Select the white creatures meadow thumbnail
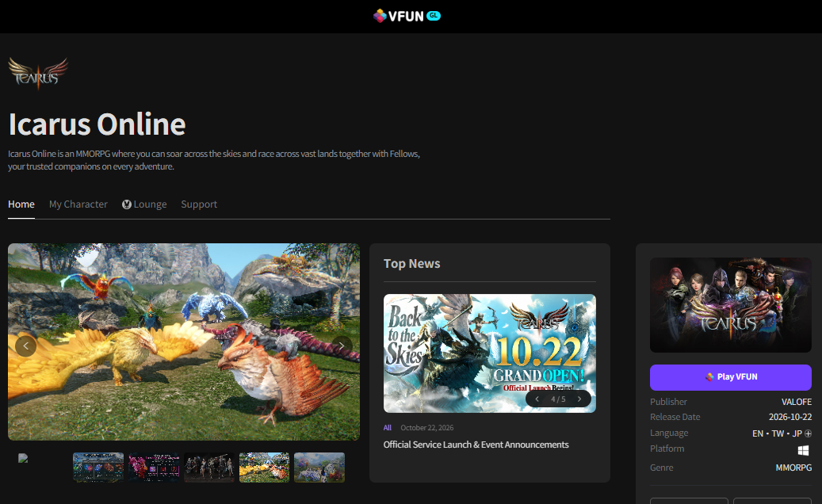 pyautogui.click(x=319, y=468)
